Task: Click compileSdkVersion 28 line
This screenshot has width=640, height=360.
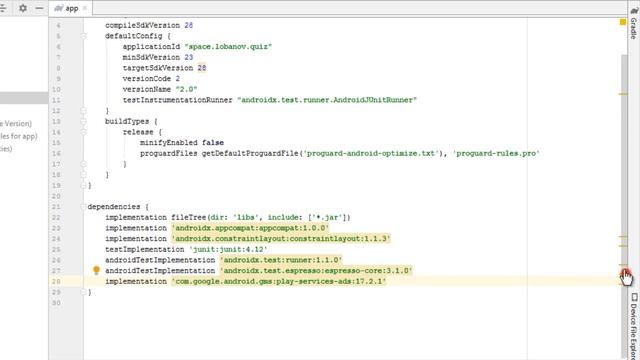Action: (149, 25)
